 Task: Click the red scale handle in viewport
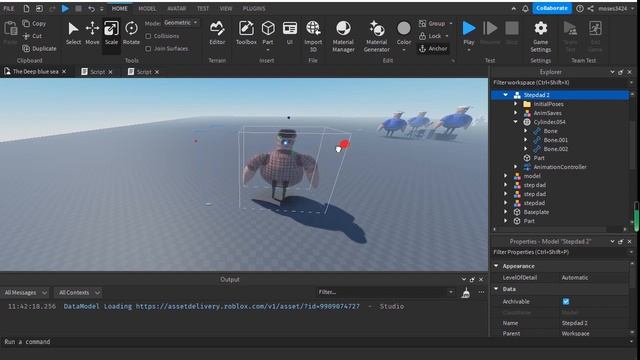tap(344, 144)
